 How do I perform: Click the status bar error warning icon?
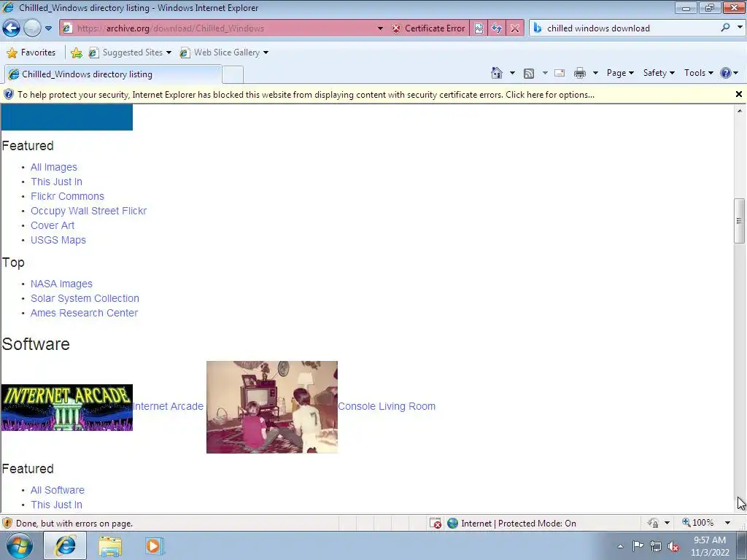point(7,524)
